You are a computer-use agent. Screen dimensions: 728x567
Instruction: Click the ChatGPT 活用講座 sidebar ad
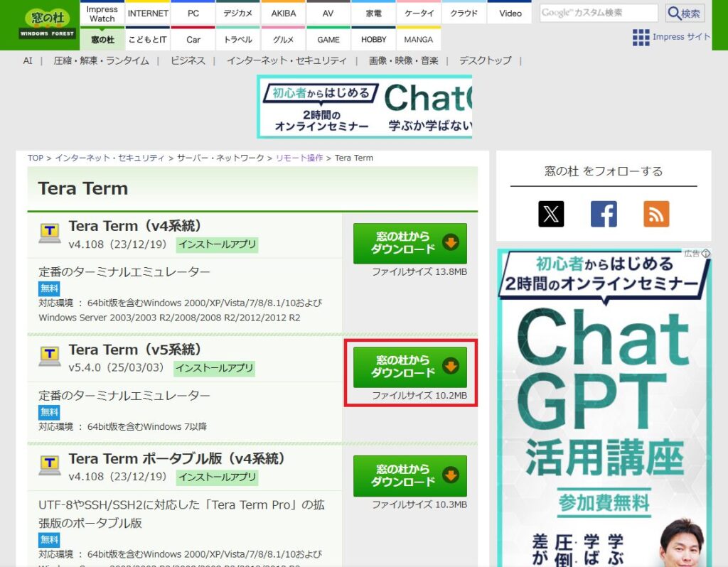click(x=604, y=407)
